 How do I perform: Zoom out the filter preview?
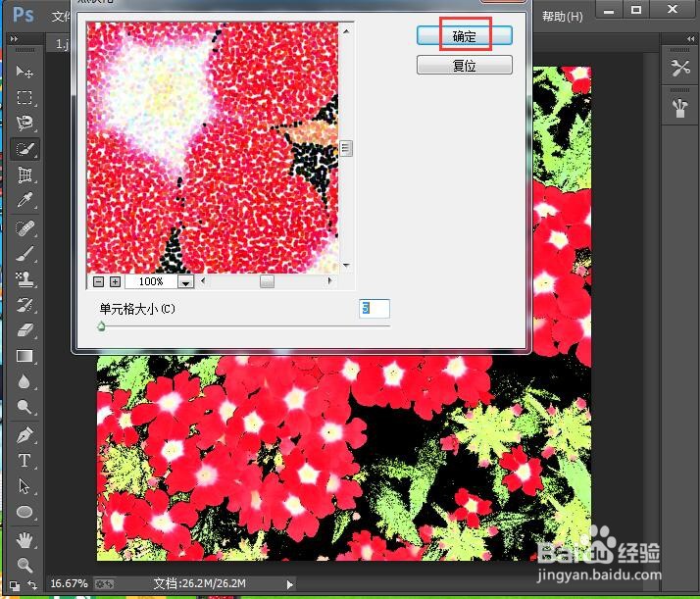tap(99, 281)
